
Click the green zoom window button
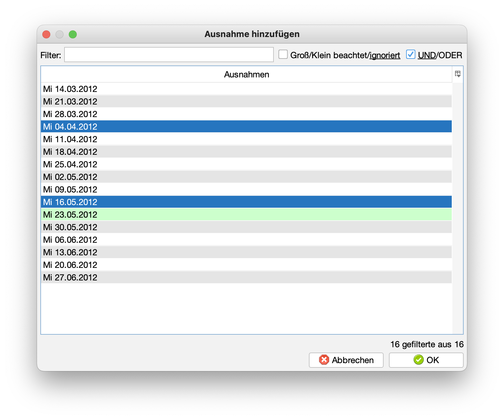pos(73,34)
